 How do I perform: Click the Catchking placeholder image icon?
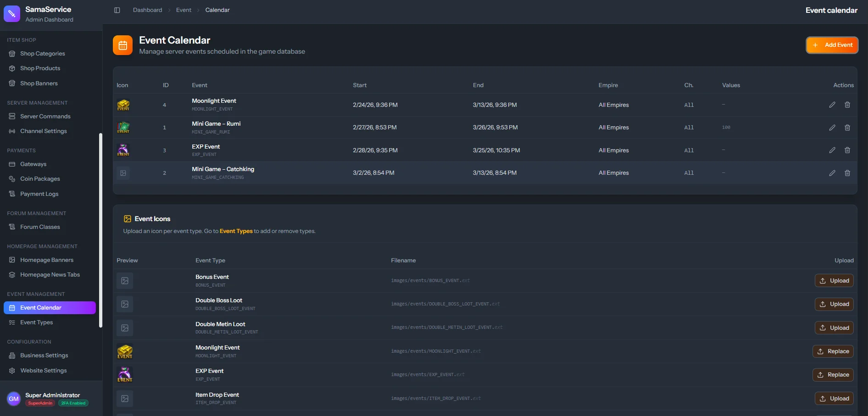(123, 173)
